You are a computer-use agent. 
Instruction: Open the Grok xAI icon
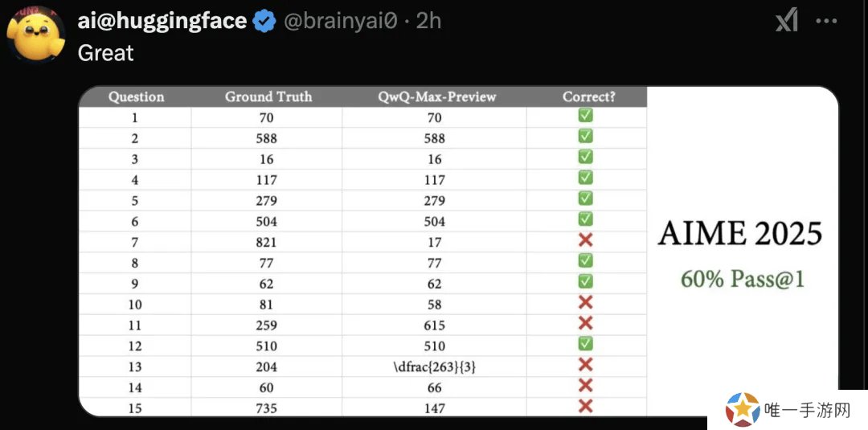[x=786, y=22]
